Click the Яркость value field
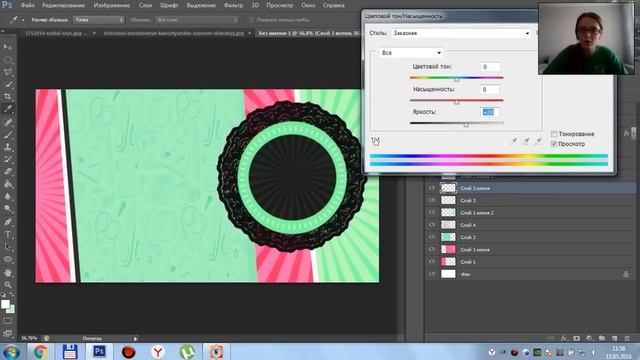Viewport: 640px width, 360px height. [x=490, y=112]
